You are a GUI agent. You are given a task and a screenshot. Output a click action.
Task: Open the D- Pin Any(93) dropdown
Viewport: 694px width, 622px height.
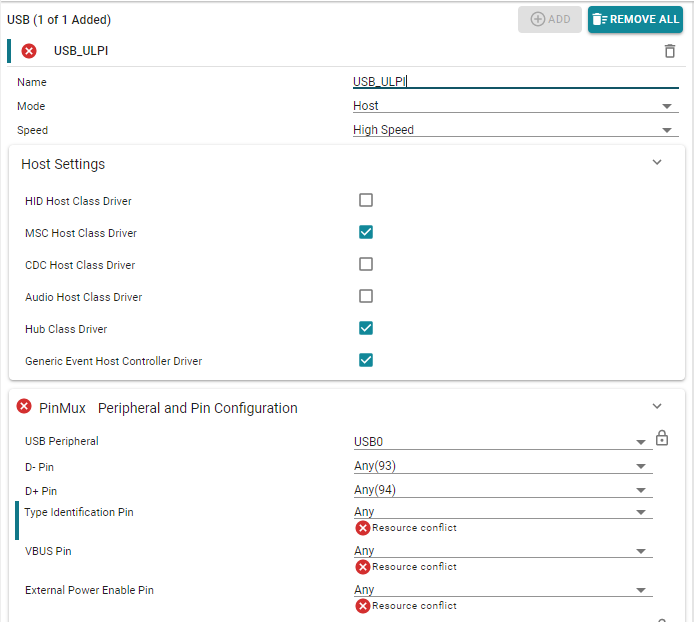(502, 465)
